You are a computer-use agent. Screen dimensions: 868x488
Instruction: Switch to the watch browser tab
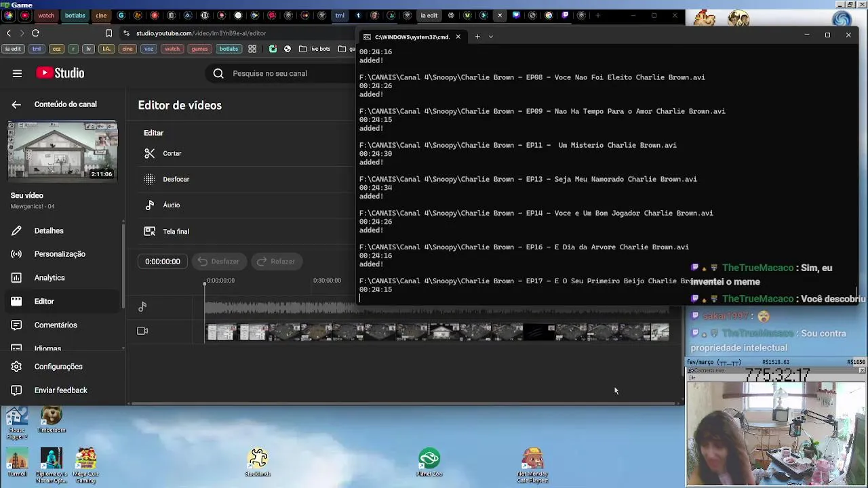tap(46, 15)
